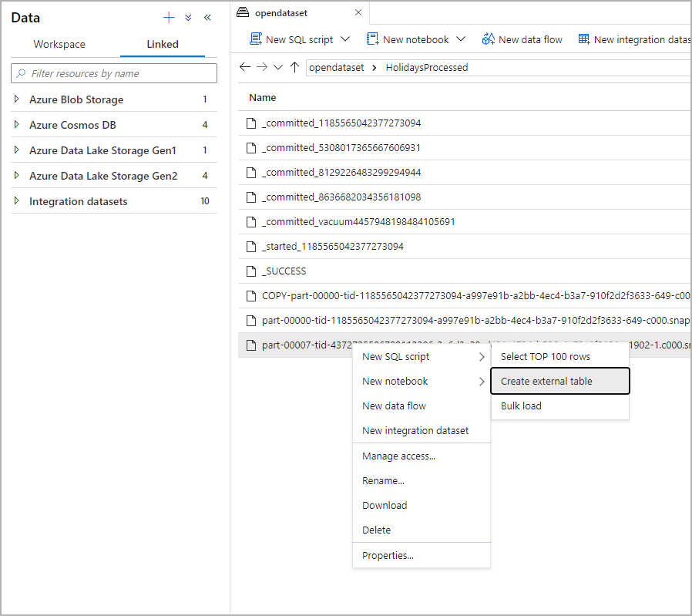Click the back arrow in the path bar
This screenshot has width=692, height=616.
tap(245, 67)
